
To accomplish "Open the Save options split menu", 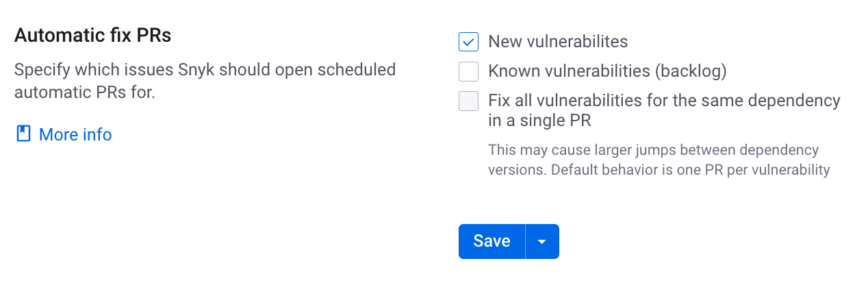I will [x=542, y=241].
